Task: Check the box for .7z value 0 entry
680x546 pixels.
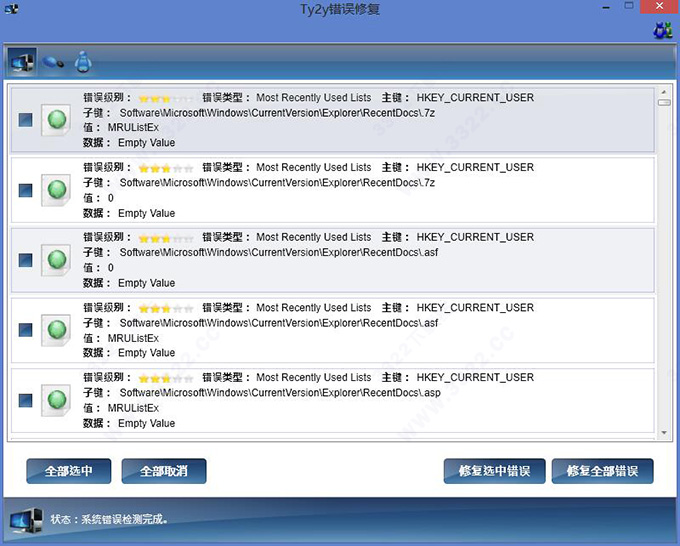Action: click(x=26, y=190)
